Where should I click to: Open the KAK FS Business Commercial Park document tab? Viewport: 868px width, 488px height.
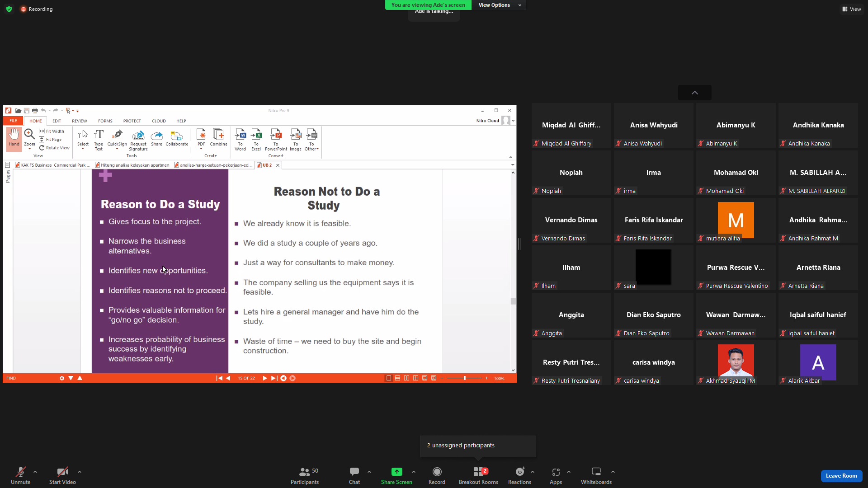[x=53, y=165]
